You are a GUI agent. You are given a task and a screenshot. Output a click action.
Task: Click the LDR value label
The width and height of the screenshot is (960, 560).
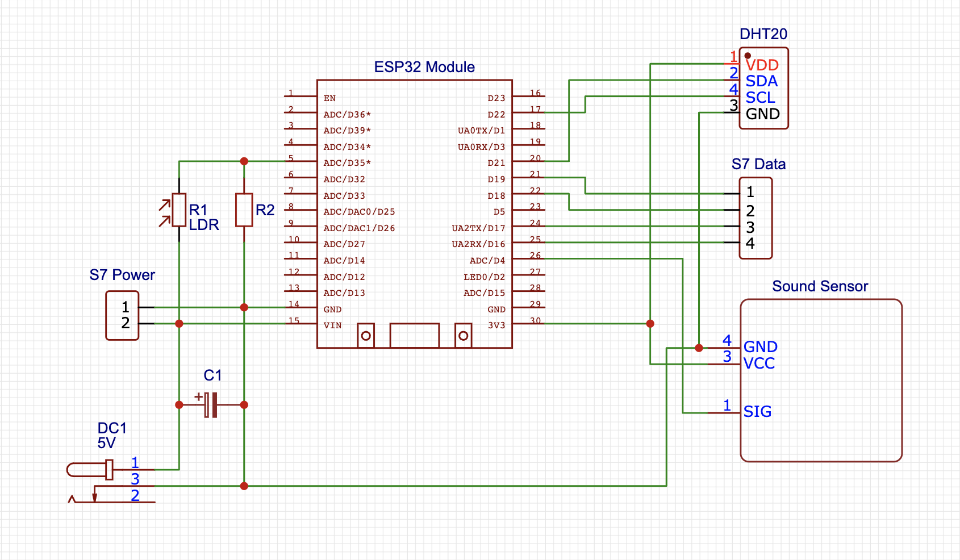pos(204,225)
